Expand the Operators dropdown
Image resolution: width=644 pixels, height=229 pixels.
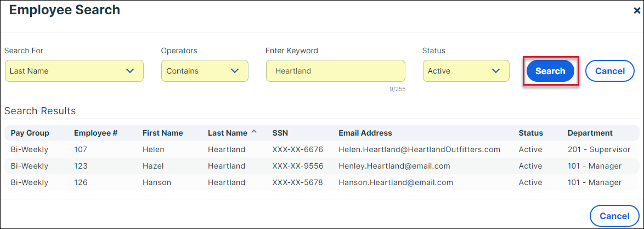point(205,71)
